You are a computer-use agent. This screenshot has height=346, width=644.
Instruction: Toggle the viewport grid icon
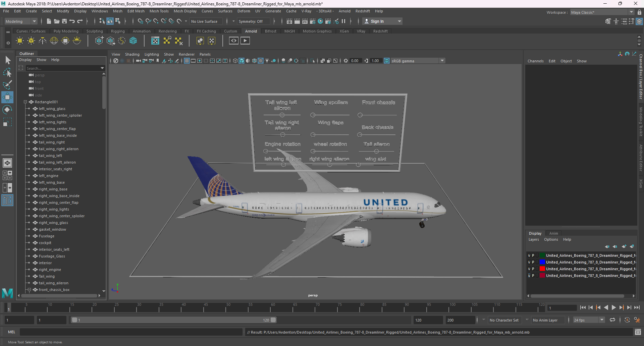tap(187, 61)
